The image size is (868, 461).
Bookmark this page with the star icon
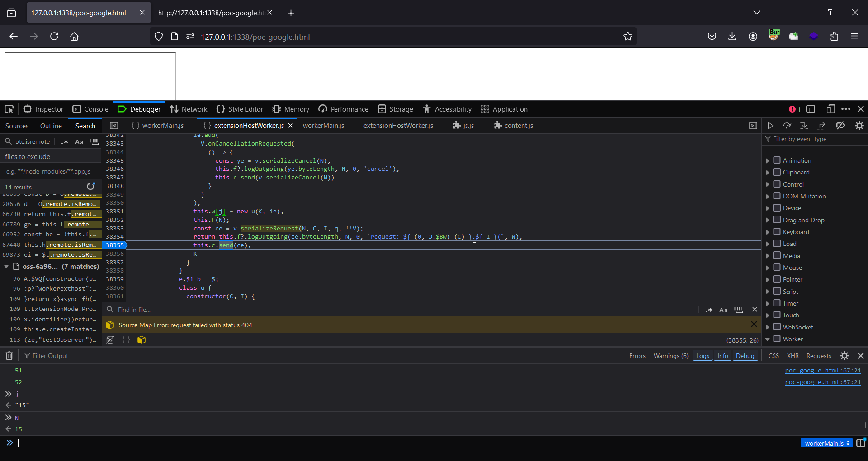tap(627, 37)
